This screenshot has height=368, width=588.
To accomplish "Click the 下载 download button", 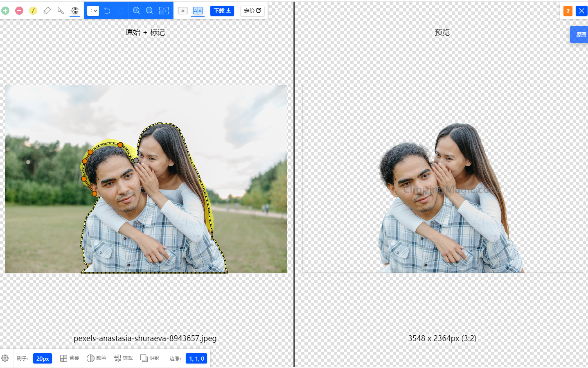I will click(222, 11).
